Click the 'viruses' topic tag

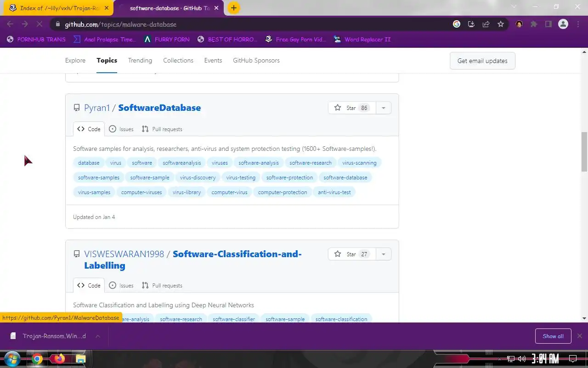tap(220, 163)
